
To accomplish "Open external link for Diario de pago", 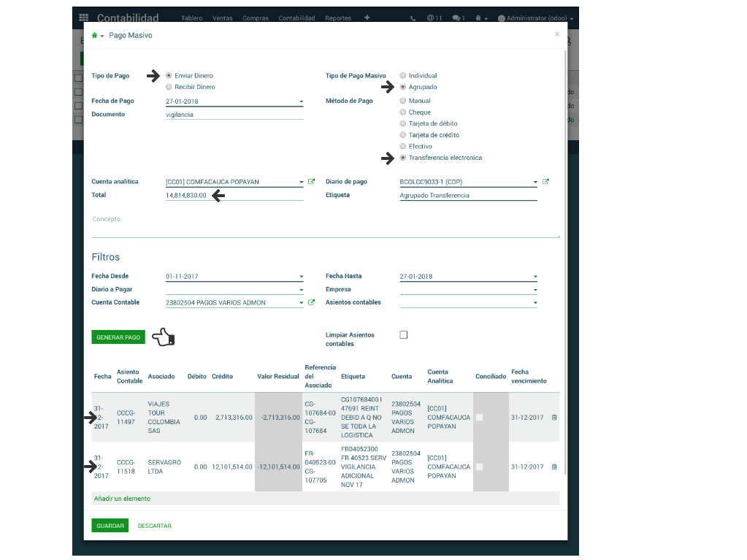I will (x=545, y=182).
